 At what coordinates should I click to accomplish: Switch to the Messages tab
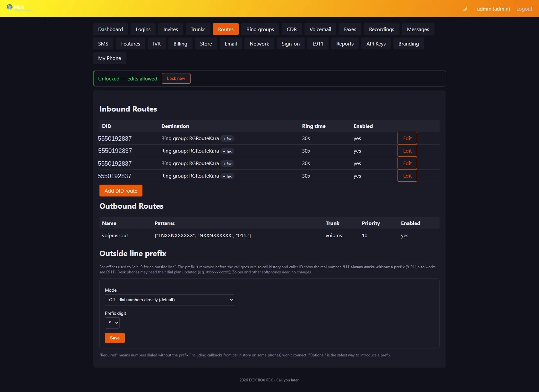(x=418, y=29)
